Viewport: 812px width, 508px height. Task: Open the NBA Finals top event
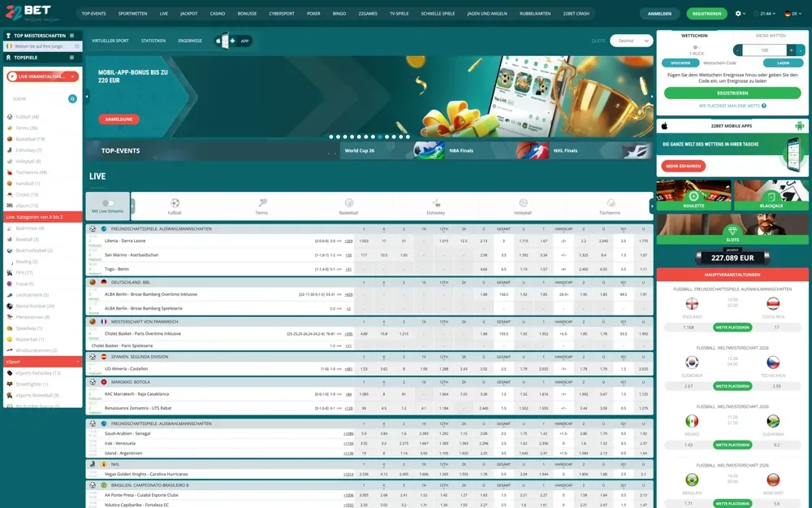point(497,150)
